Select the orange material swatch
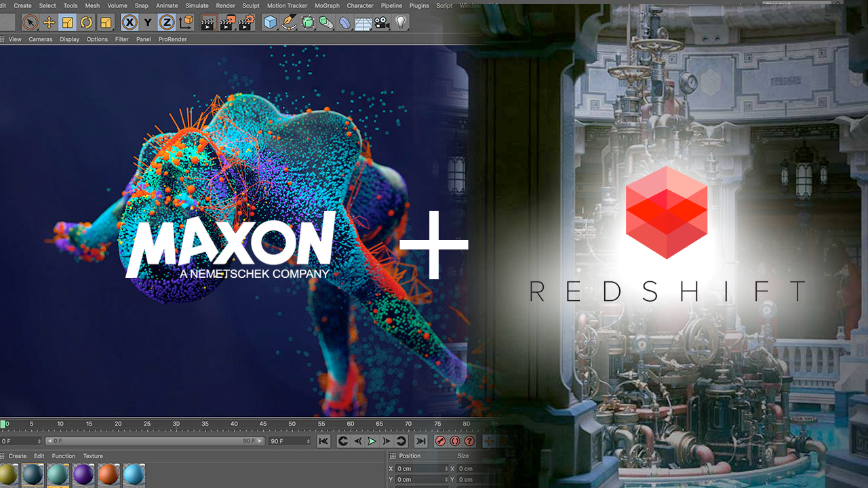The height and width of the screenshot is (488, 868). [108, 474]
